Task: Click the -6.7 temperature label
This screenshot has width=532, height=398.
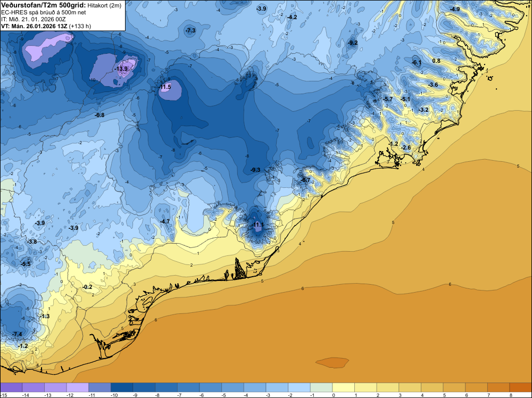Action: (305, 180)
